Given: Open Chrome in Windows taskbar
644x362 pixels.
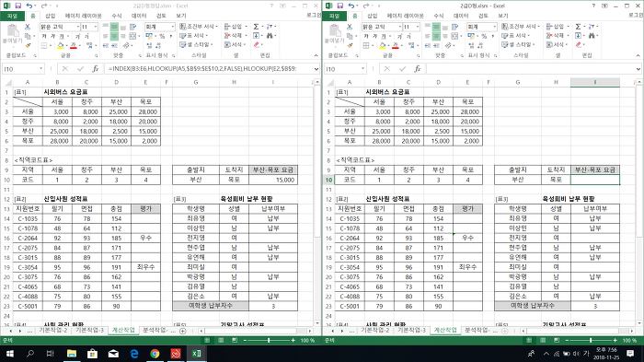Looking at the screenshot, I should (155, 354).
